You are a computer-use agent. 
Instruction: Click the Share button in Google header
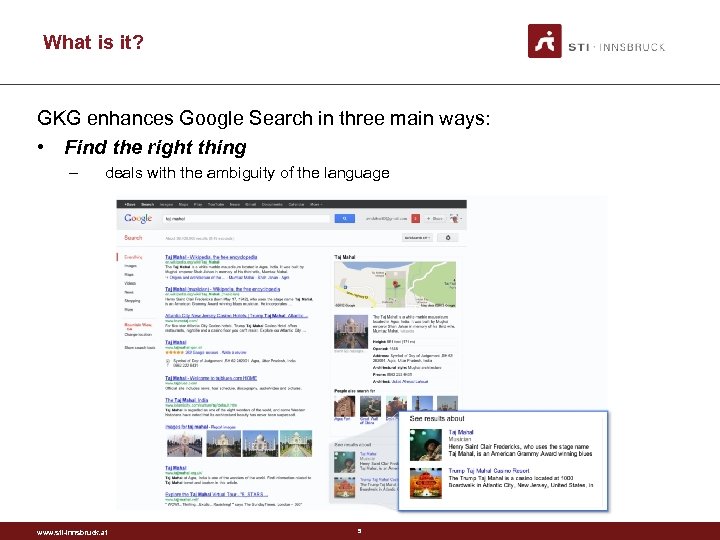(434, 219)
